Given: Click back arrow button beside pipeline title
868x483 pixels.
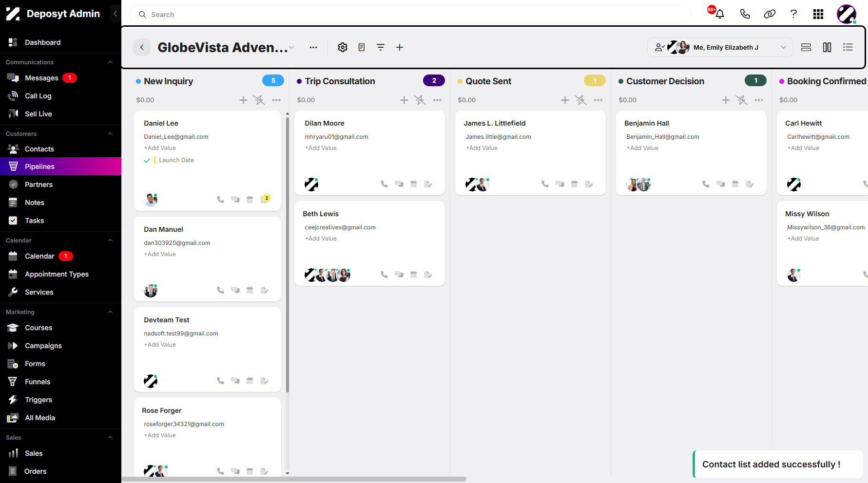Looking at the screenshot, I should click(142, 47).
